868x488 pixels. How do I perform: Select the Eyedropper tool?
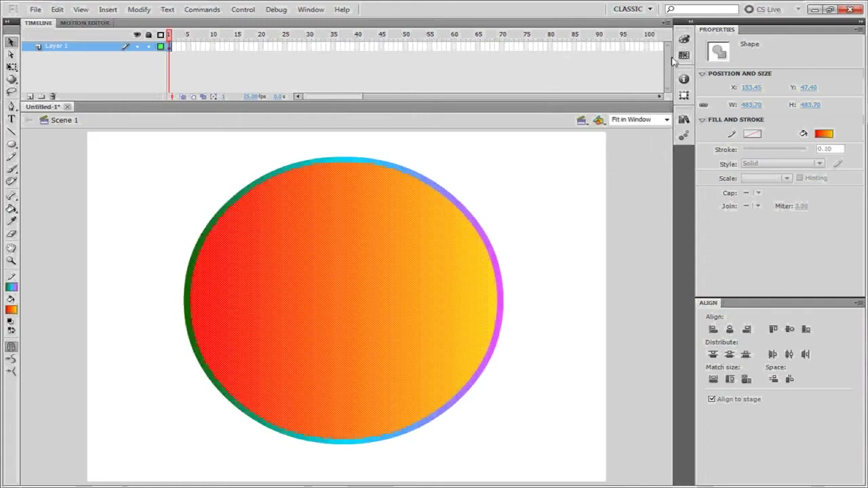click(11, 221)
